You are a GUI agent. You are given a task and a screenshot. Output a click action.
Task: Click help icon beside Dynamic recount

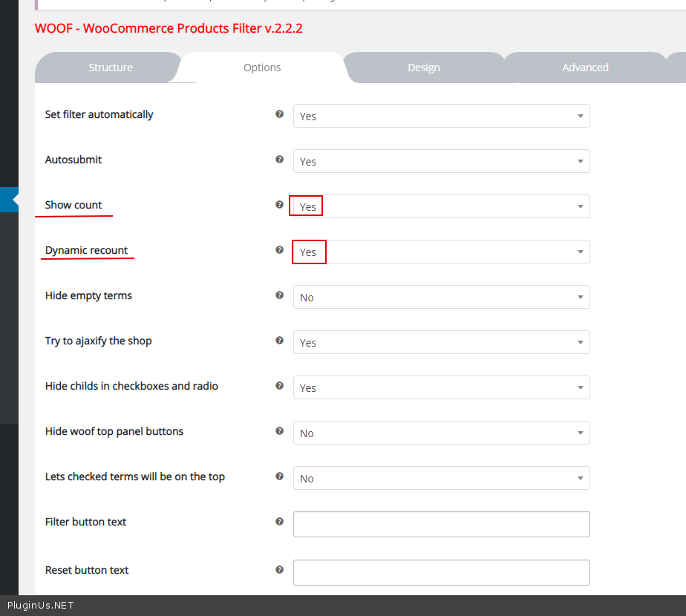tap(280, 250)
